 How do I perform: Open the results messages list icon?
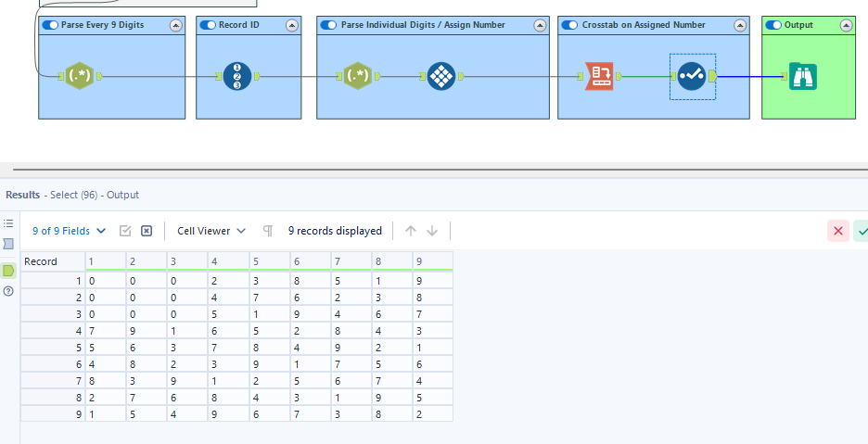click(x=8, y=223)
